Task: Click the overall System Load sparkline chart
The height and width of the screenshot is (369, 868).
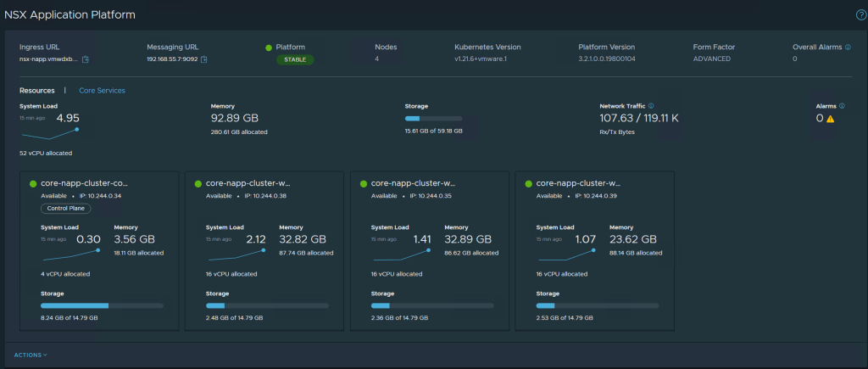Action: point(50,134)
